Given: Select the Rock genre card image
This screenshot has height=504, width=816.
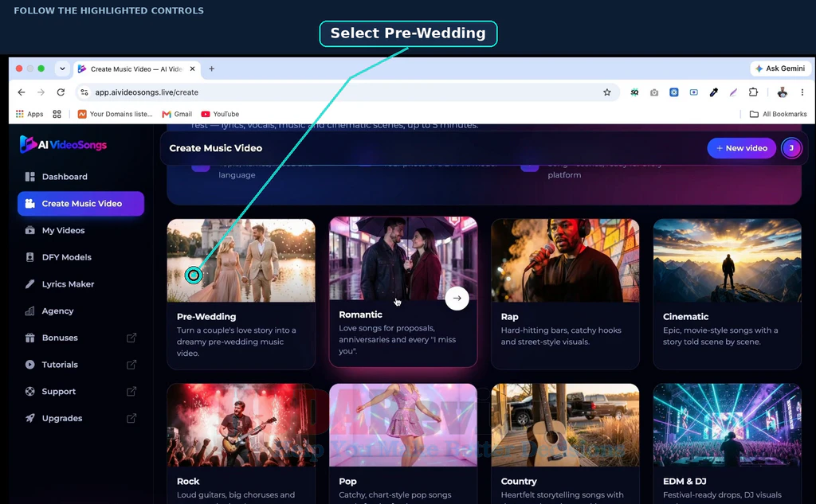Looking at the screenshot, I should (241, 425).
